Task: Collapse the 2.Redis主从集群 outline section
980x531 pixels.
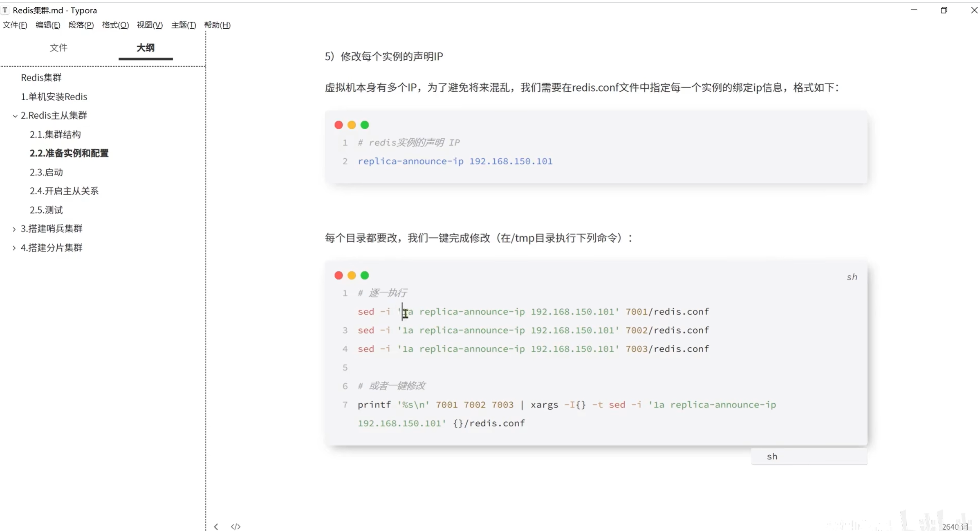Action: [15, 116]
